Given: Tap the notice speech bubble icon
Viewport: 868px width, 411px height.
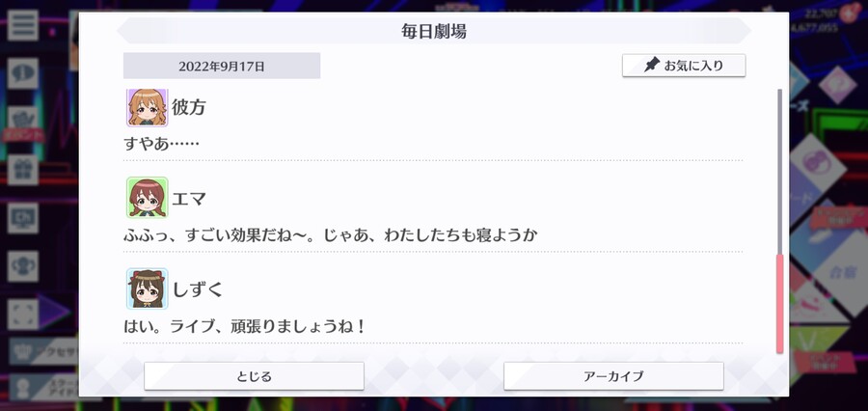Looking at the screenshot, I should click(23, 73).
